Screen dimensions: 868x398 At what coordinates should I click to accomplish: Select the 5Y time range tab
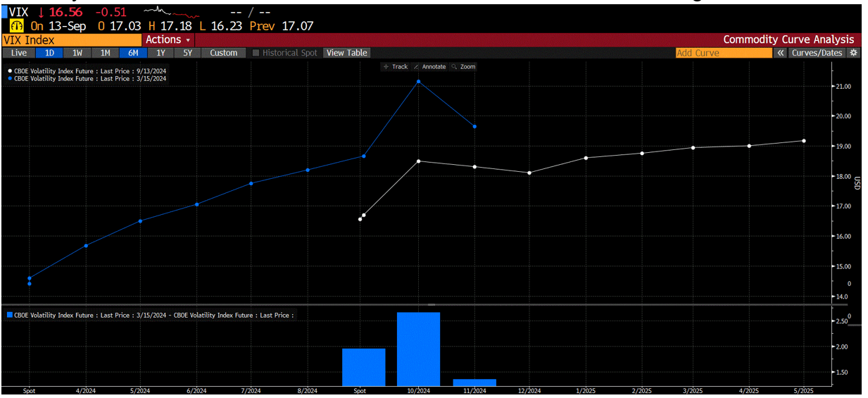point(188,53)
